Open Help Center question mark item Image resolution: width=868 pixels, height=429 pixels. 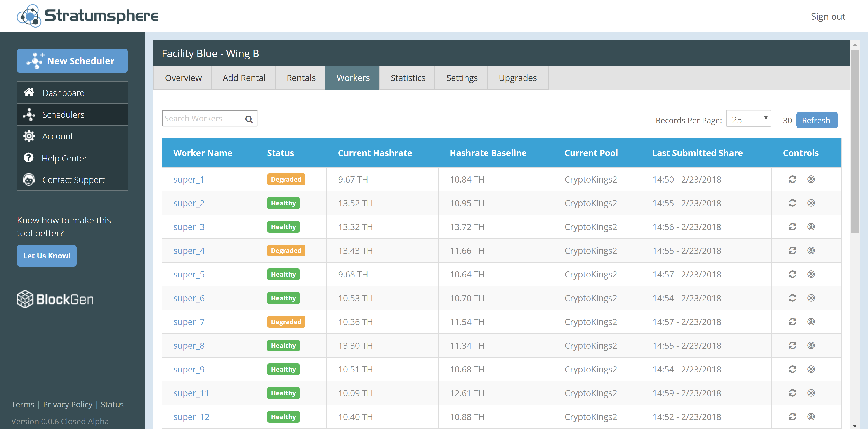click(x=29, y=158)
